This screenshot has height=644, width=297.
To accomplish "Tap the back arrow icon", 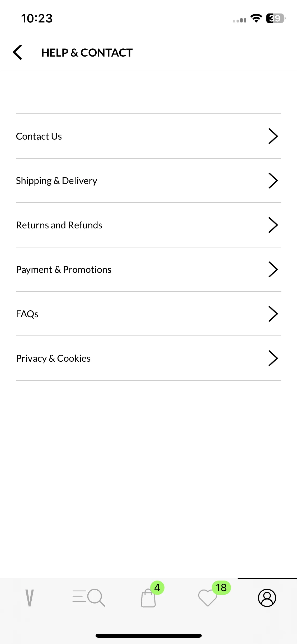I will [17, 52].
